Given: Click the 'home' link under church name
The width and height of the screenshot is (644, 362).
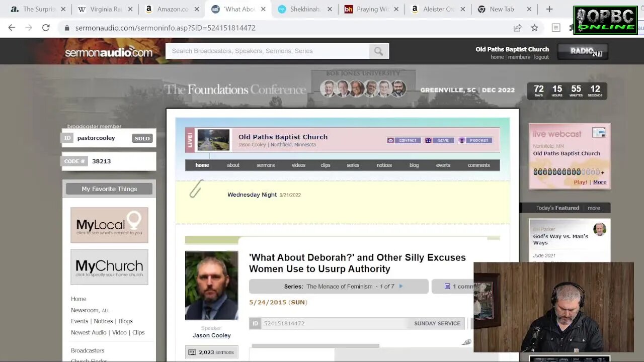Looking at the screenshot, I should click(497, 57).
